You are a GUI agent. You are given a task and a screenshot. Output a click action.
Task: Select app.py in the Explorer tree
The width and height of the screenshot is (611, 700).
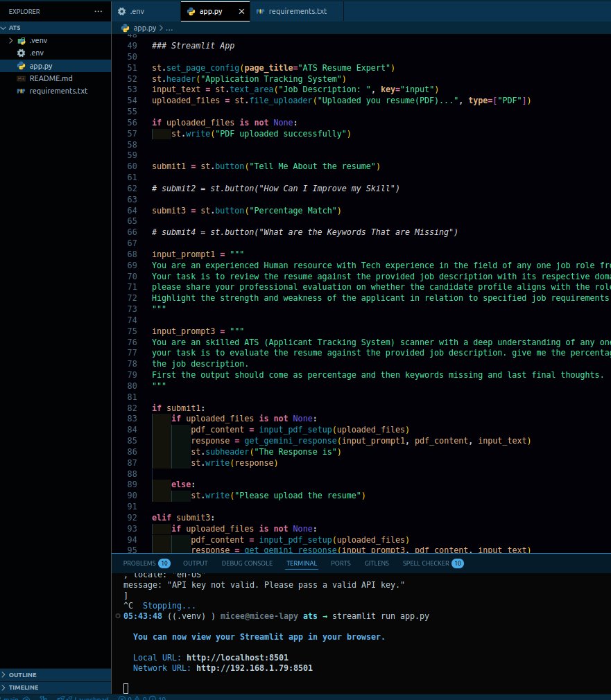point(55,66)
